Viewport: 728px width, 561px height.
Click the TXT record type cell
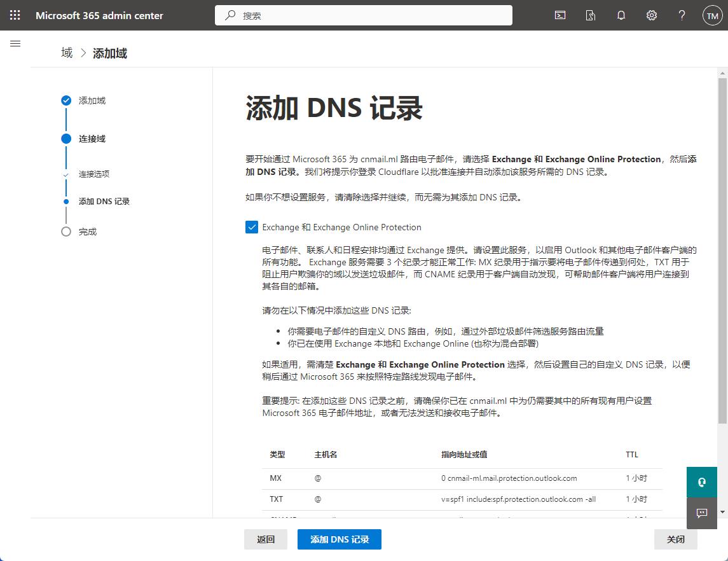pyautogui.click(x=276, y=499)
